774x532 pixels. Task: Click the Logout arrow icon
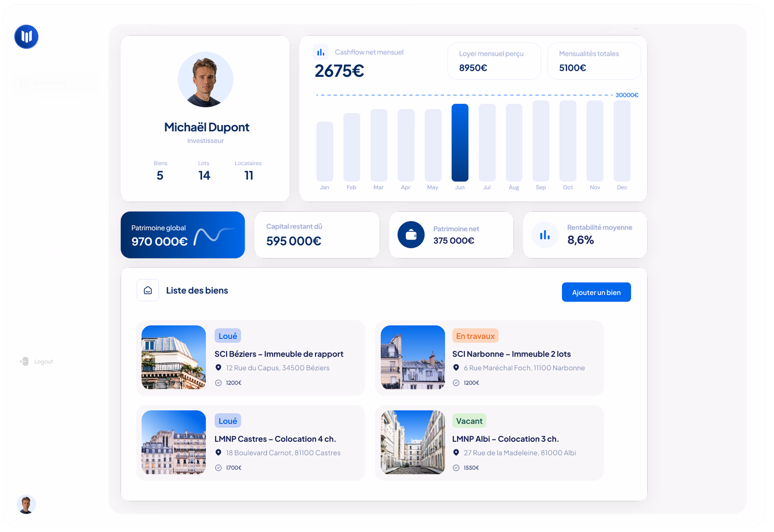coord(24,361)
